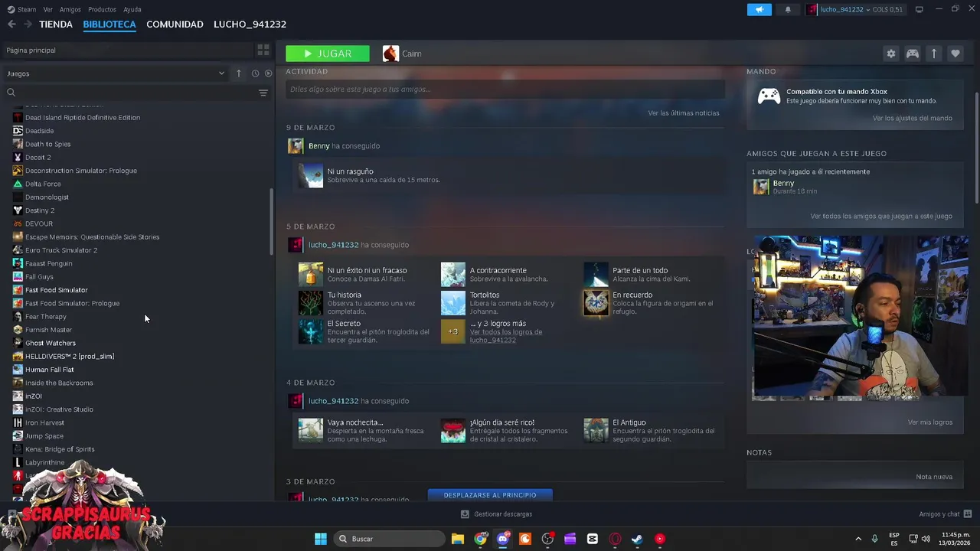Switch library to grid view icon
Viewport: 980px width, 551px height.
263,50
